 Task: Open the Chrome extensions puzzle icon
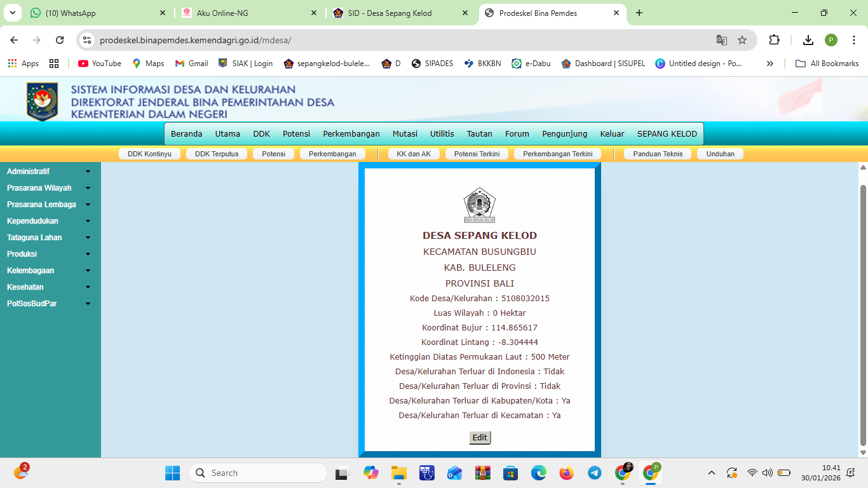point(774,40)
